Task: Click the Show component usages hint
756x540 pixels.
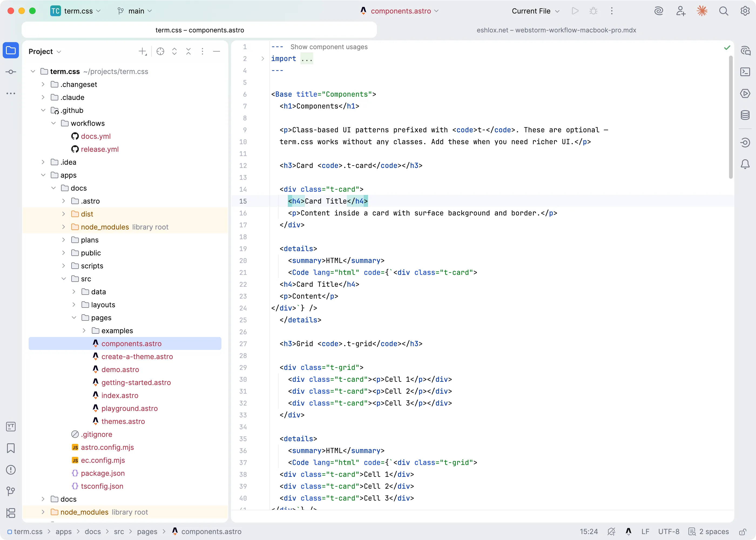Action: coord(329,47)
